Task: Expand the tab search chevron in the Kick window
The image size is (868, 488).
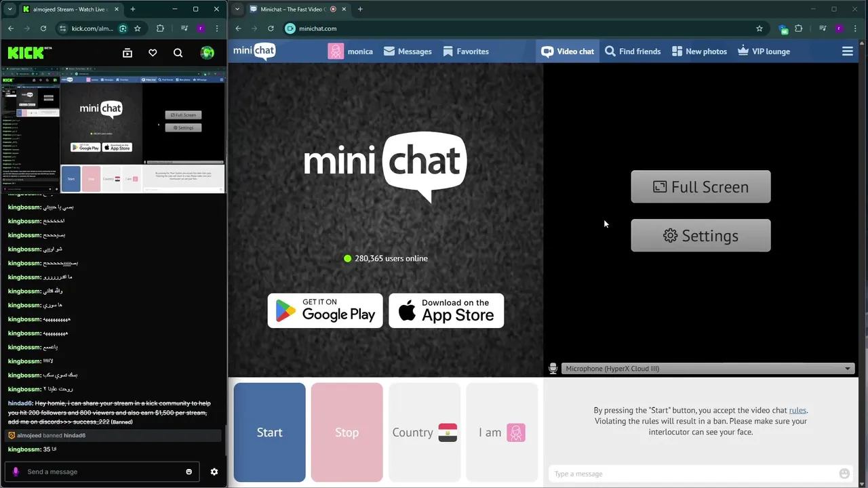Action: (9, 9)
